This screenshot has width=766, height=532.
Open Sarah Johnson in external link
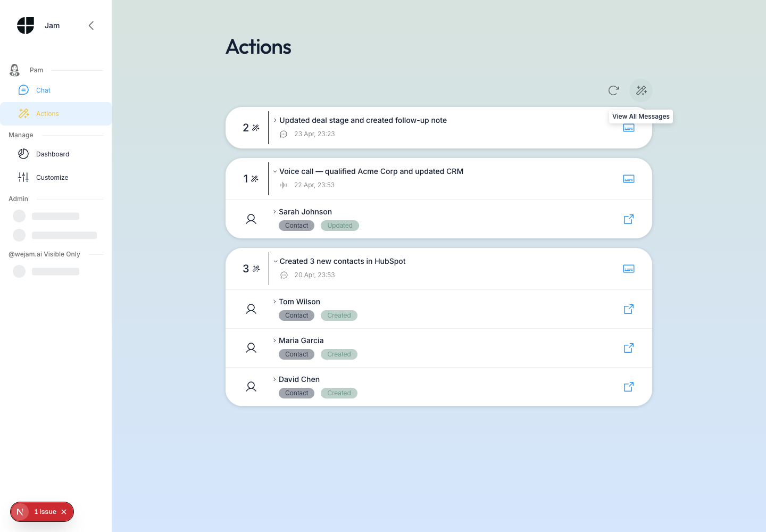pos(629,219)
